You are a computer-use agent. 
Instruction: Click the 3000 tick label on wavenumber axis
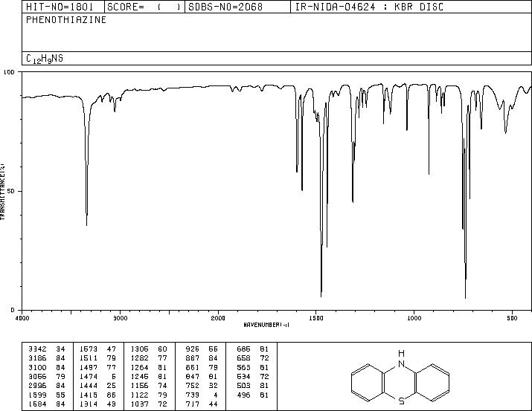pos(120,318)
